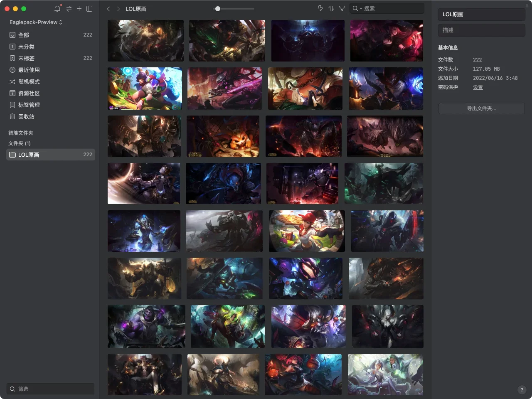The width and height of the screenshot is (532, 399).
Task: Open the red-haired pizza delivery girl thumbnail
Action: coord(307,231)
